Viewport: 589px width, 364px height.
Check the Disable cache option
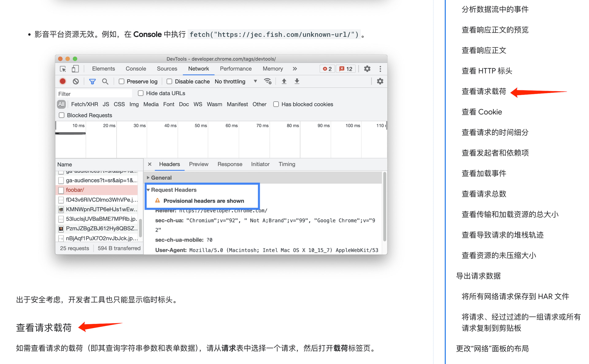169,81
